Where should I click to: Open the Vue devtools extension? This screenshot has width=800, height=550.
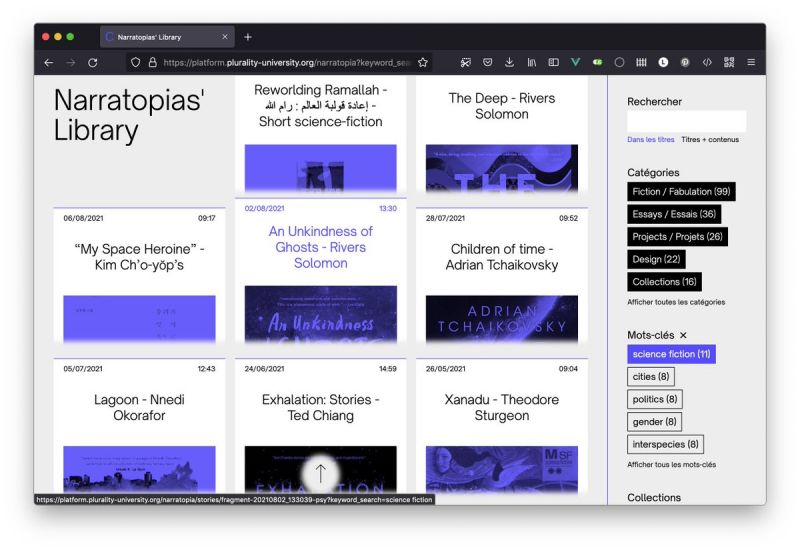(576, 62)
